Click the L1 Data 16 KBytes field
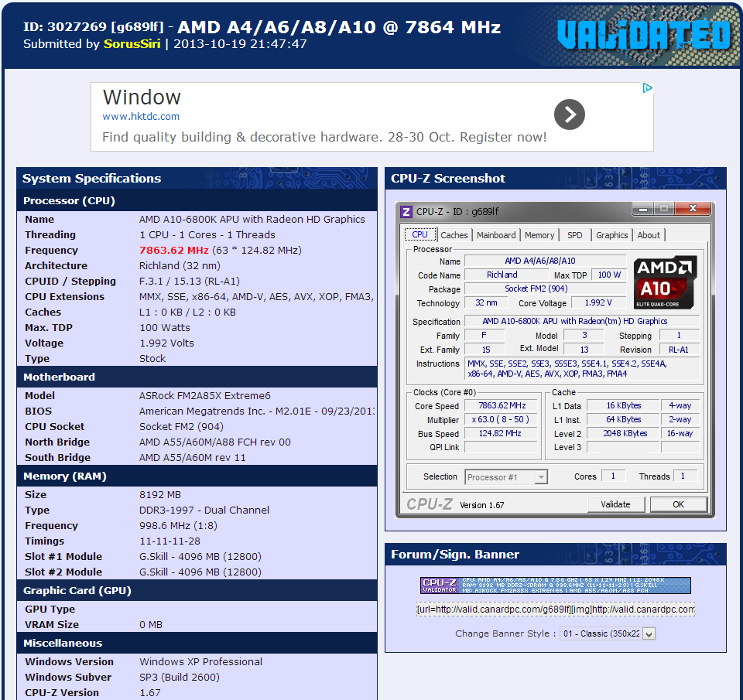Screen dimensions: 743x700 pyautogui.click(x=624, y=405)
